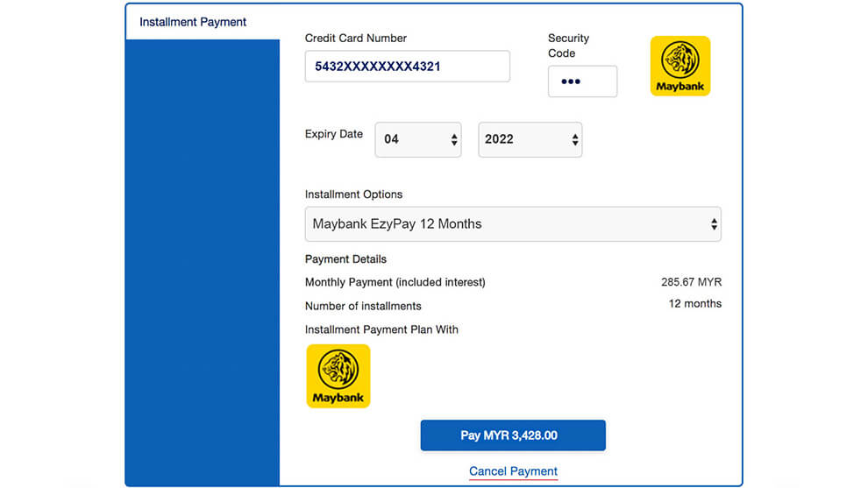Select the Installment Payment tab
Screen dimensions: 868x488
(203, 22)
